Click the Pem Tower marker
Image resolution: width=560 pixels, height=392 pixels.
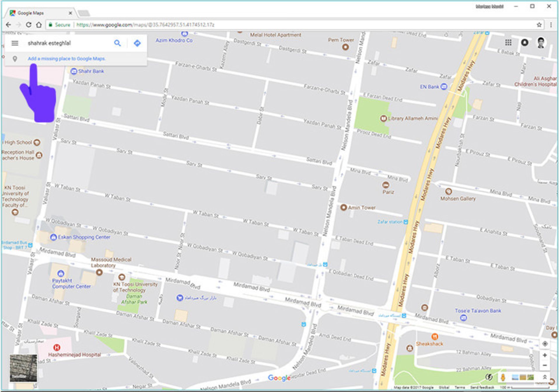point(345,47)
